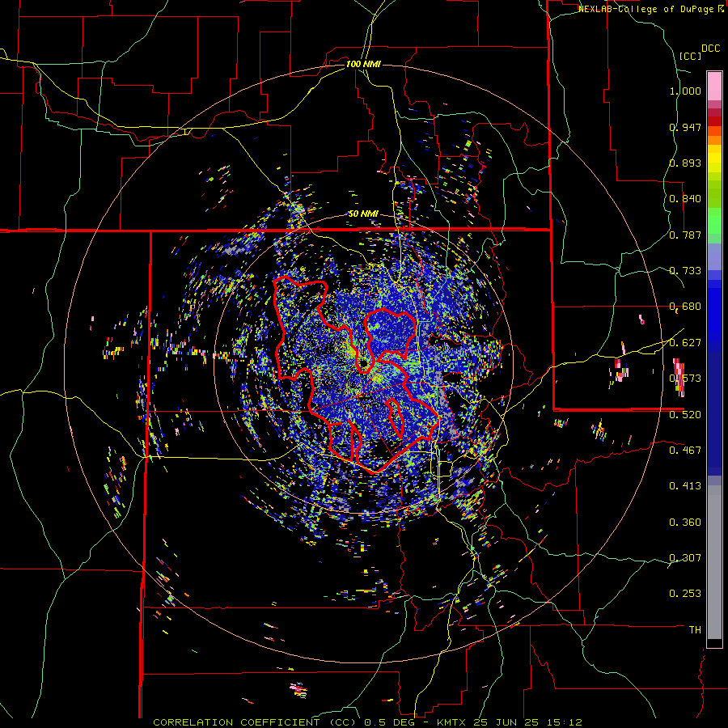Screen dimensions: 728x728
Task: Select the 50 NMI range ring label
Action: coord(363,214)
